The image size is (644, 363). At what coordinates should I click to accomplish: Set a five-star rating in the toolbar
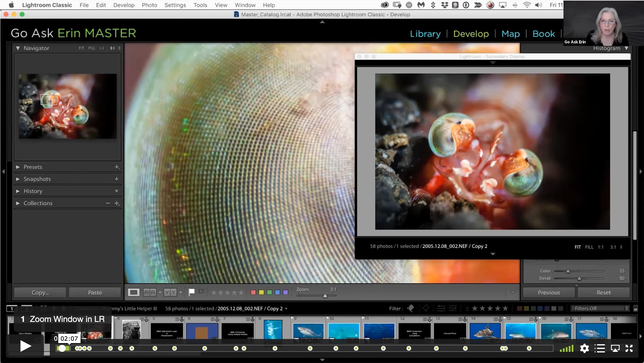click(x=241, y=292)
